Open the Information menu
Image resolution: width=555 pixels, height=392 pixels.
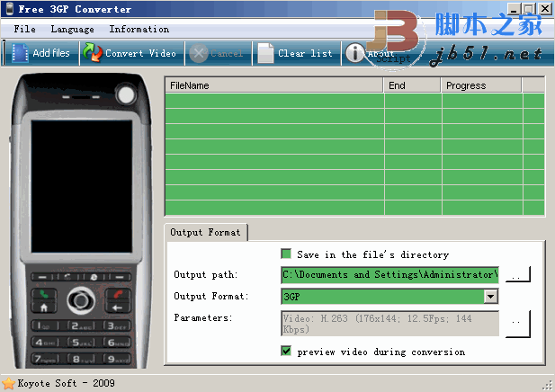[139, 29]
